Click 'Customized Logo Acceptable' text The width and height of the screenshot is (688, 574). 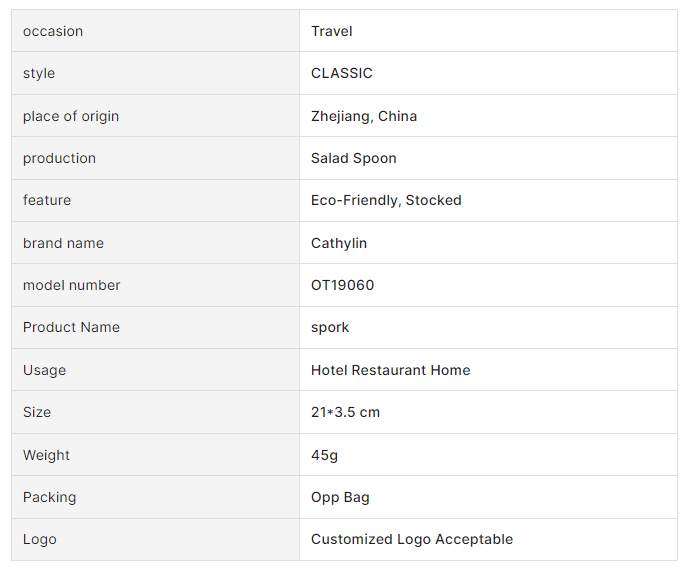[412, 539]
